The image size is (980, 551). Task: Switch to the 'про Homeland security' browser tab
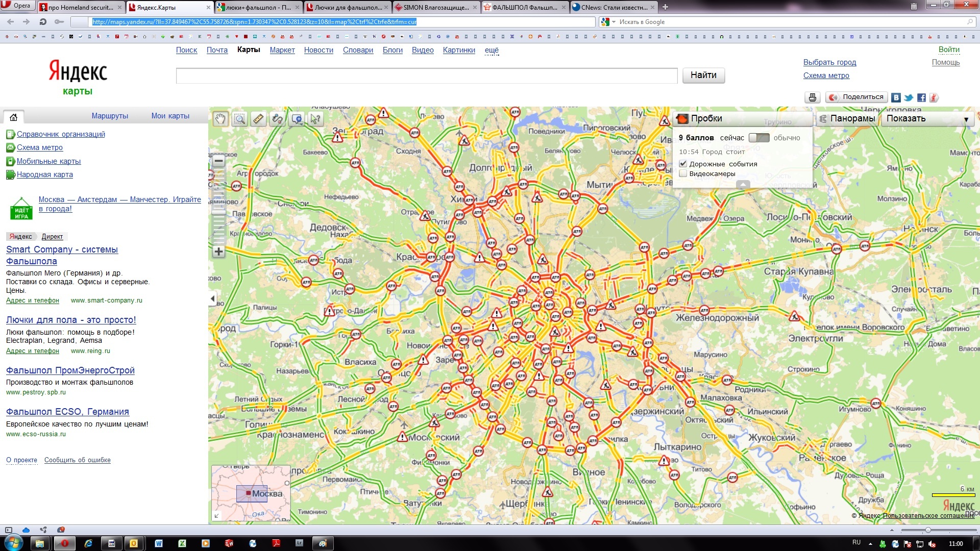click(81, 7)
